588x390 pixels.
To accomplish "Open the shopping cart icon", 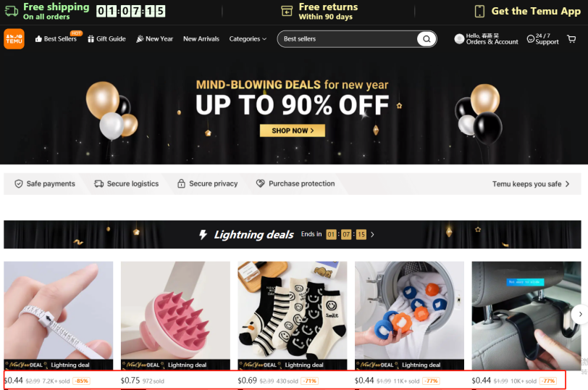I will [x=571, y=39].
